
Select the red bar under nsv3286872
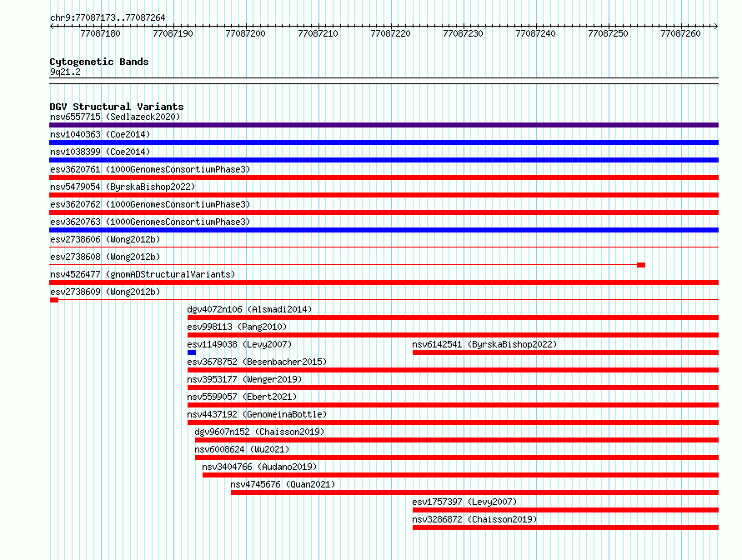(565, 527)
